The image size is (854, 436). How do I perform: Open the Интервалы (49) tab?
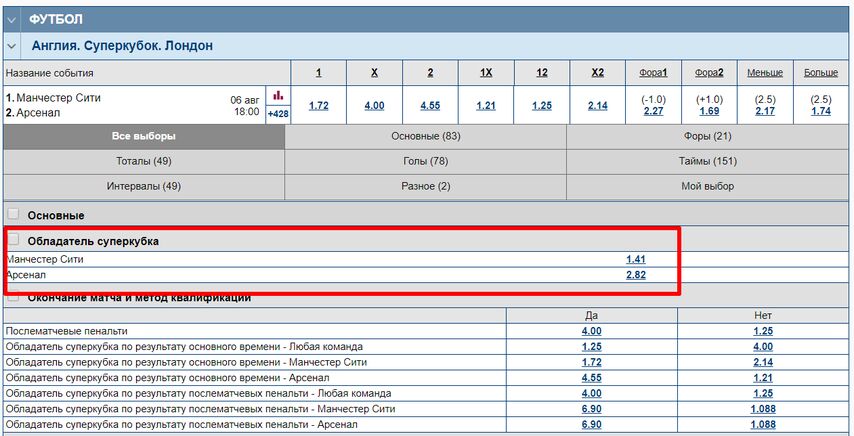pos(144,187)
